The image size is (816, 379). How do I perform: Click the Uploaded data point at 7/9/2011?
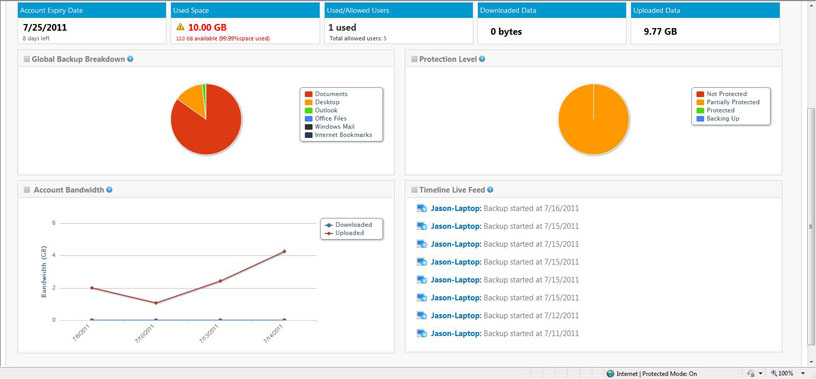coord(92,287)
